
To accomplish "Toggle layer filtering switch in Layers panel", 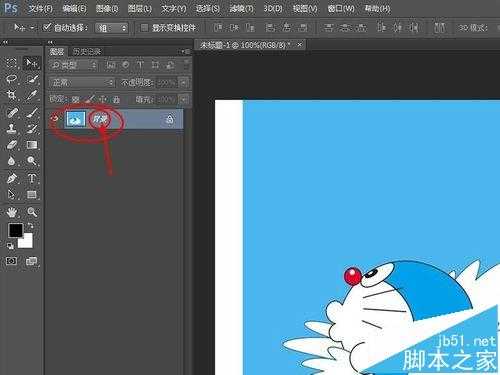I will click(x=186, y=64).
